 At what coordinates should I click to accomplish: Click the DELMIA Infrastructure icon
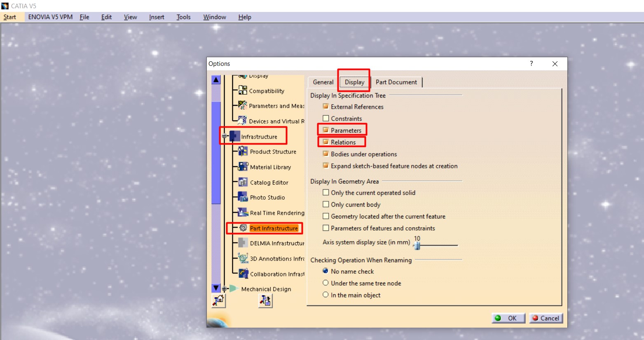click(243, 243)
